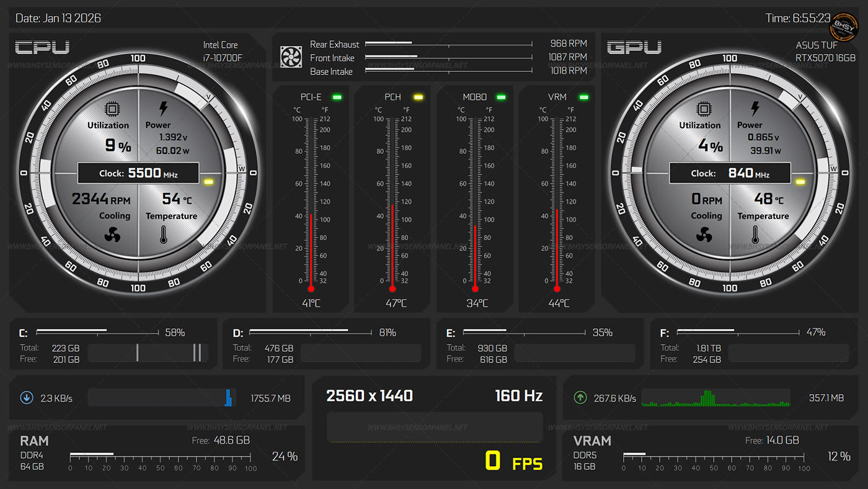Click the yellow PCH status indicator
This screenshot has height=489, width=868.
tap(418, 97)
